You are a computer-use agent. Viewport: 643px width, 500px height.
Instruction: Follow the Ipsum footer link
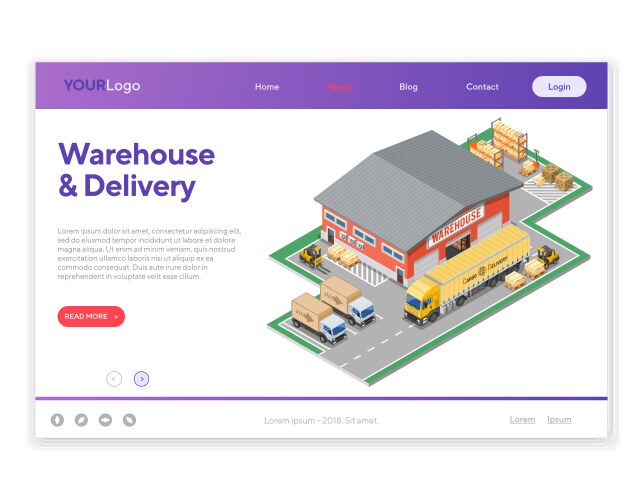559,420
